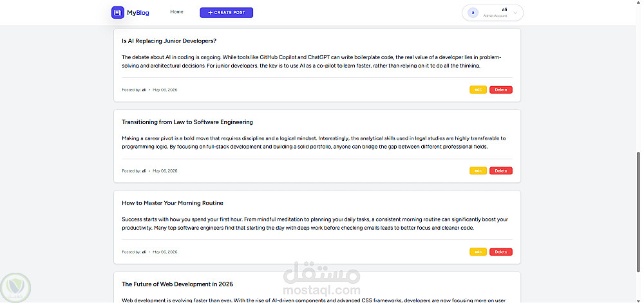Delete the Morning Routine post
Screen dimensions: 644x303
click(500, 252)
